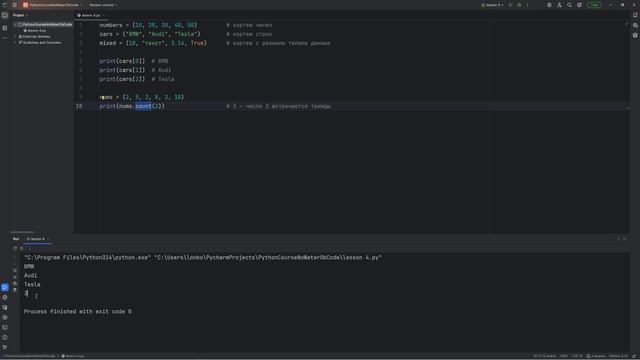Click the green Trial button

tap(595, 5)
